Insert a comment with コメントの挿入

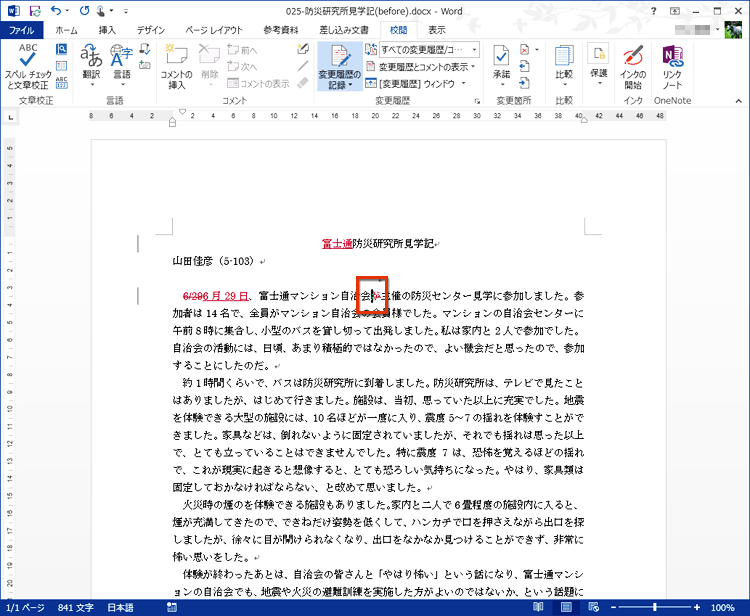click(x=176, y=66)
